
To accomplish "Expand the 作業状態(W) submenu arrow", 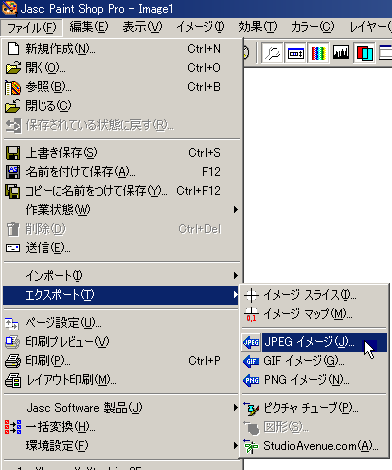I will tap(236, 210).
